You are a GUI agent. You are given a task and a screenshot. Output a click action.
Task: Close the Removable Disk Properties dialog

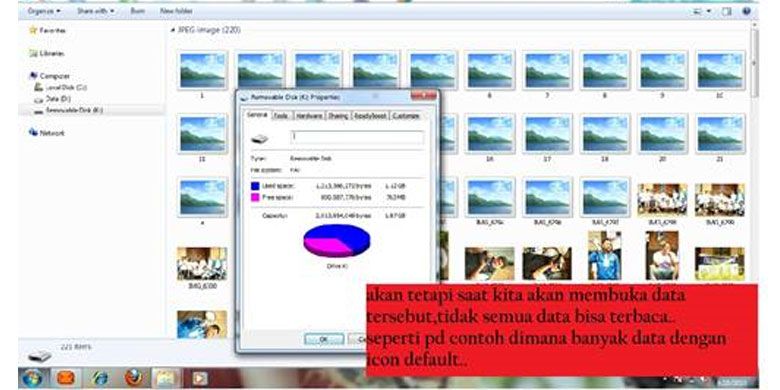423,96
